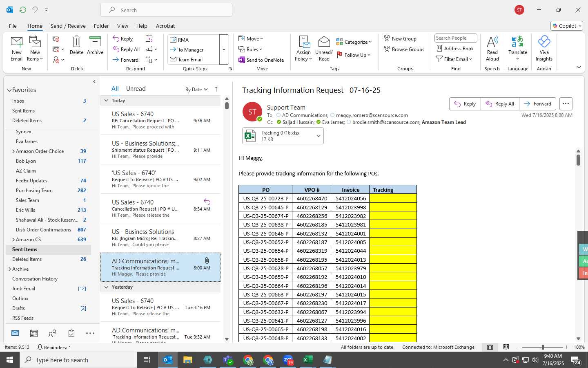Show Unread messages filter tab
This screenshot has width=588, height=368.
point(136,89)
